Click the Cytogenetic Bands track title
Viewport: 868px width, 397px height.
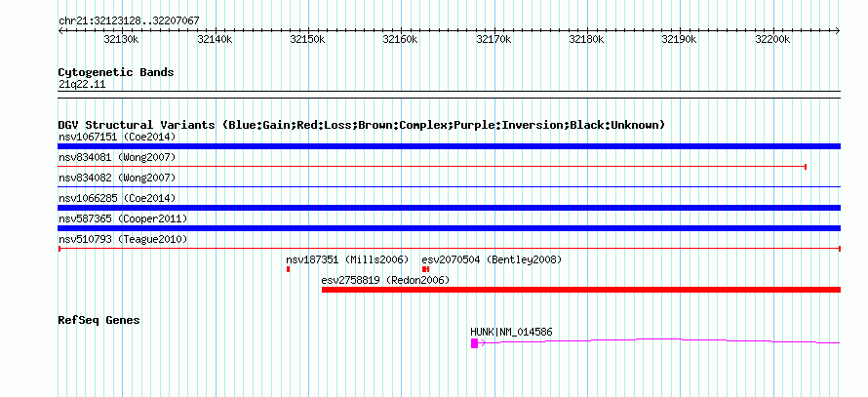coord(116,72)
